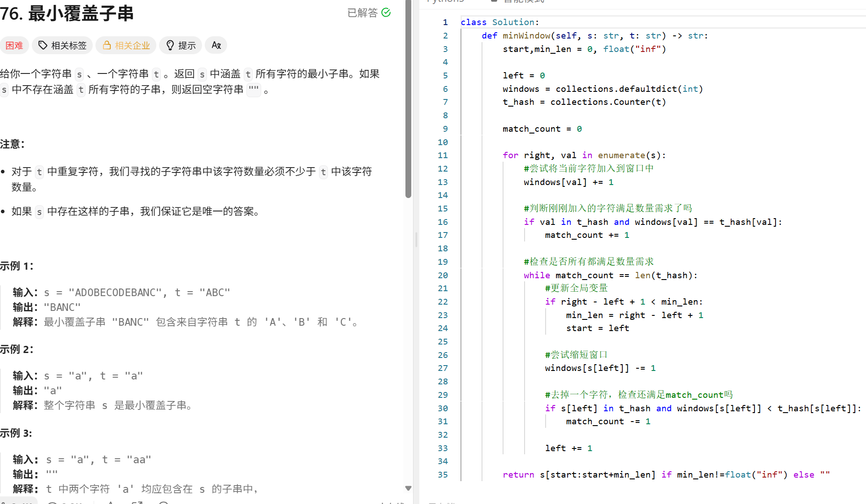Click the lock icon on 相关企业
Viewport: 866px width, 504px height.
click(x=107, y=45)
